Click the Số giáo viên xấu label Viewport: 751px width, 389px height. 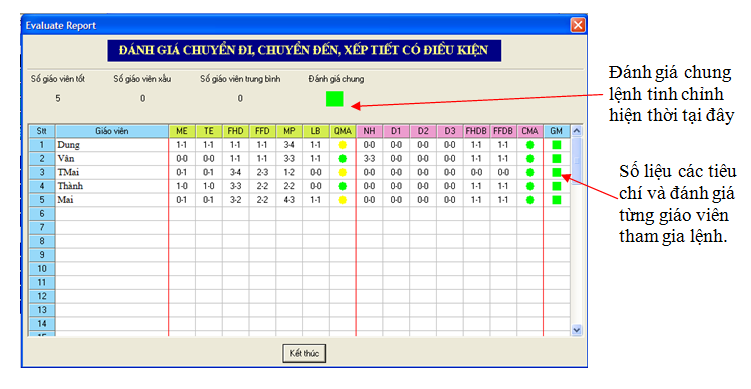(142, 79)
